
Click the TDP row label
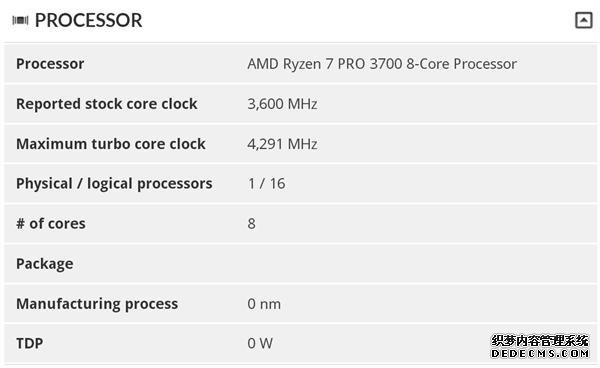[29, 344]
